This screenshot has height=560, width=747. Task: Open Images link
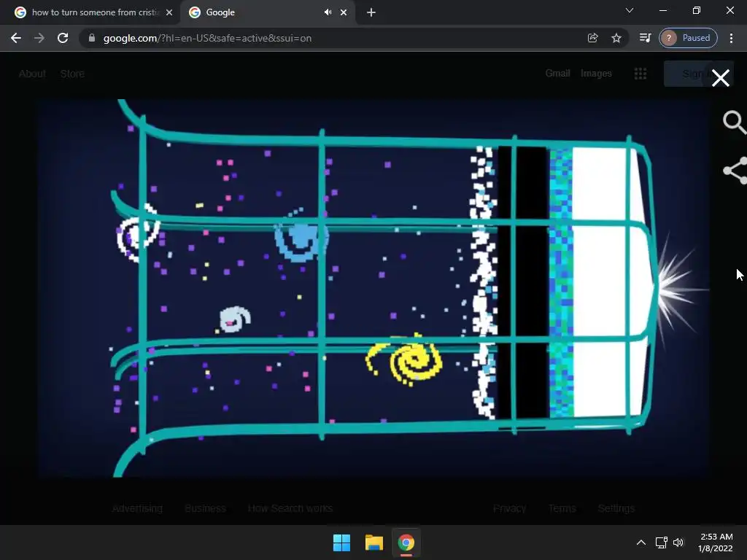coord(596,74)
